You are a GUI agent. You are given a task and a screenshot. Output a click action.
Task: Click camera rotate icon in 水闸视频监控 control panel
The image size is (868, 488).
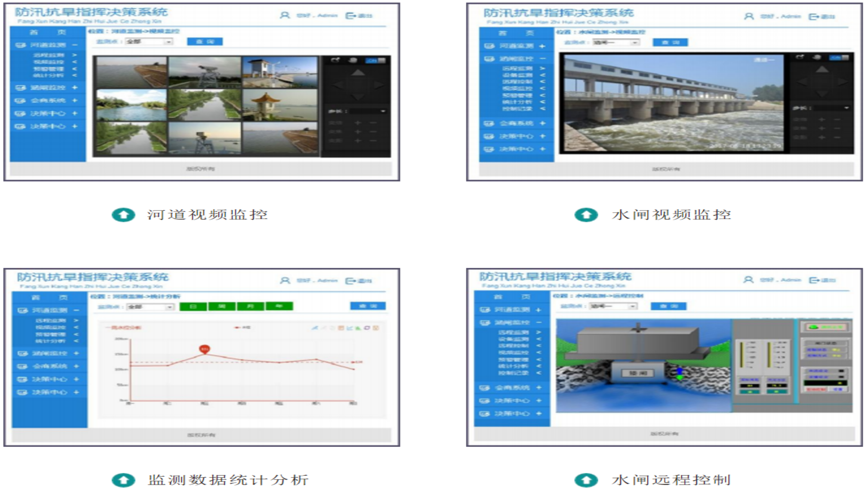point(800,57)
